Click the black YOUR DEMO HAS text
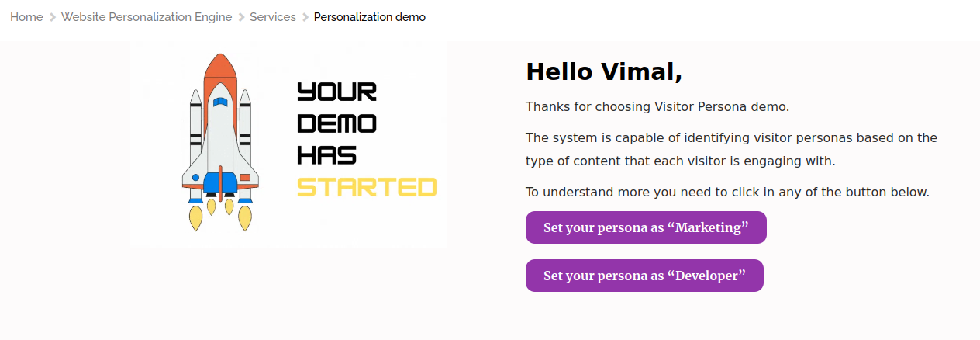 pos(337,124)
